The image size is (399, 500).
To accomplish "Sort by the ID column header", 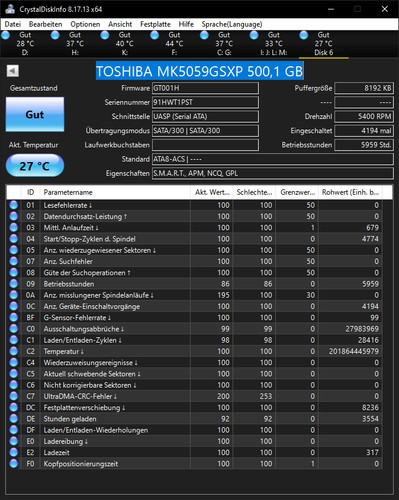I will coord(30,192).
